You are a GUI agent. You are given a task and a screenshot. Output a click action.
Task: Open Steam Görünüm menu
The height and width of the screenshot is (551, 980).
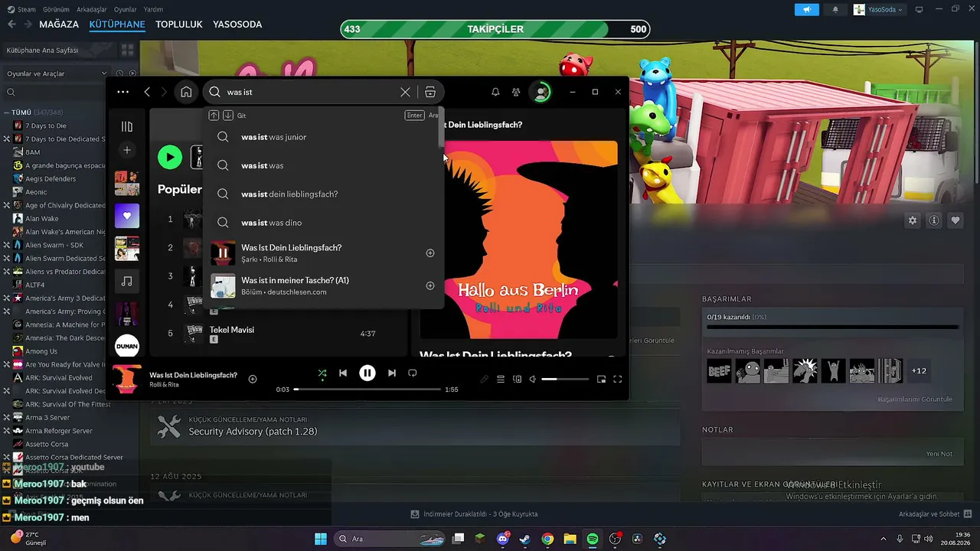[x=56, y=9]
